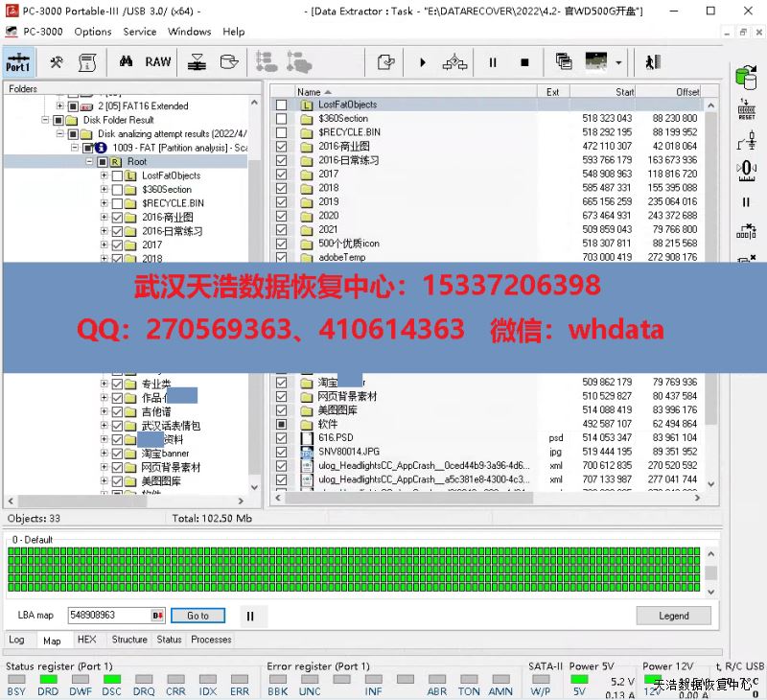Click the binoculars search icon
Viewport: 767px width, 700px height.
pyautogui.click(x=126, y=62)
